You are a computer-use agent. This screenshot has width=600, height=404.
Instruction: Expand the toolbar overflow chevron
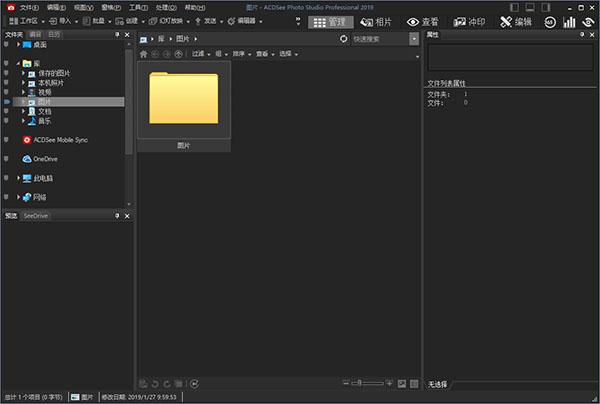point(298,21)
